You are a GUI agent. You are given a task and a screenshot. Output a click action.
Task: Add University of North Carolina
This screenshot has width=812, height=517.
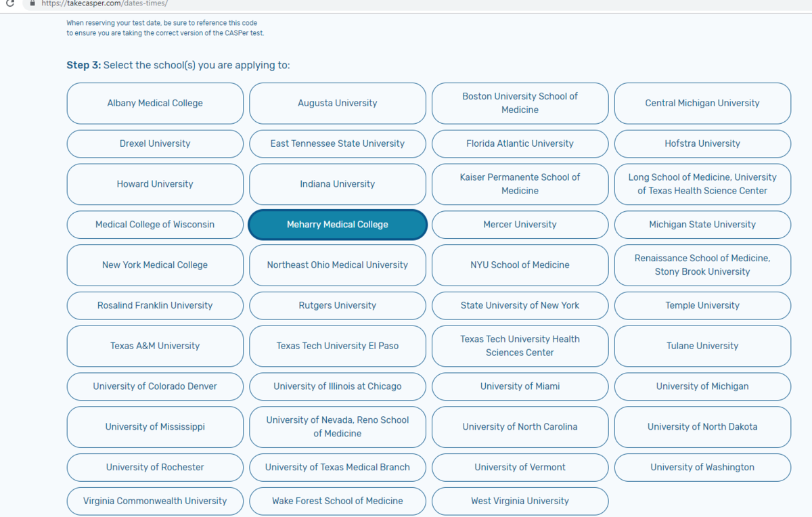[520, 427]
